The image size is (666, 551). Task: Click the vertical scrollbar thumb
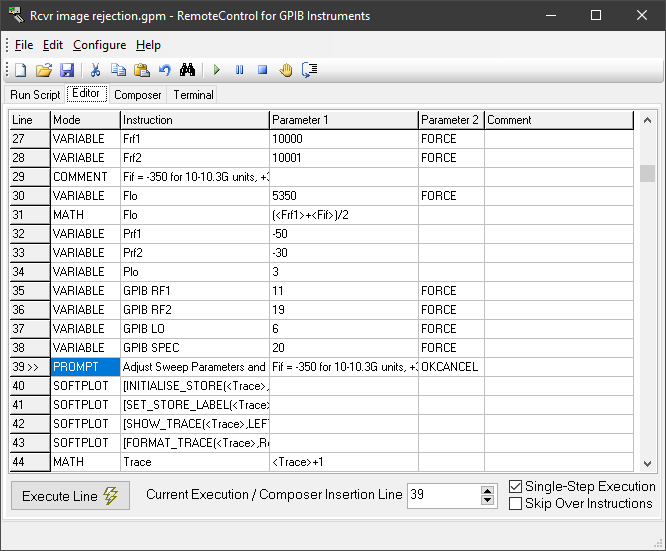point(648,173)
